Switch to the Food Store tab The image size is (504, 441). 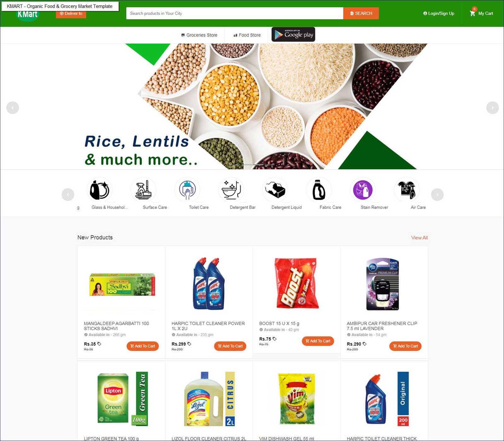point(247,35)
